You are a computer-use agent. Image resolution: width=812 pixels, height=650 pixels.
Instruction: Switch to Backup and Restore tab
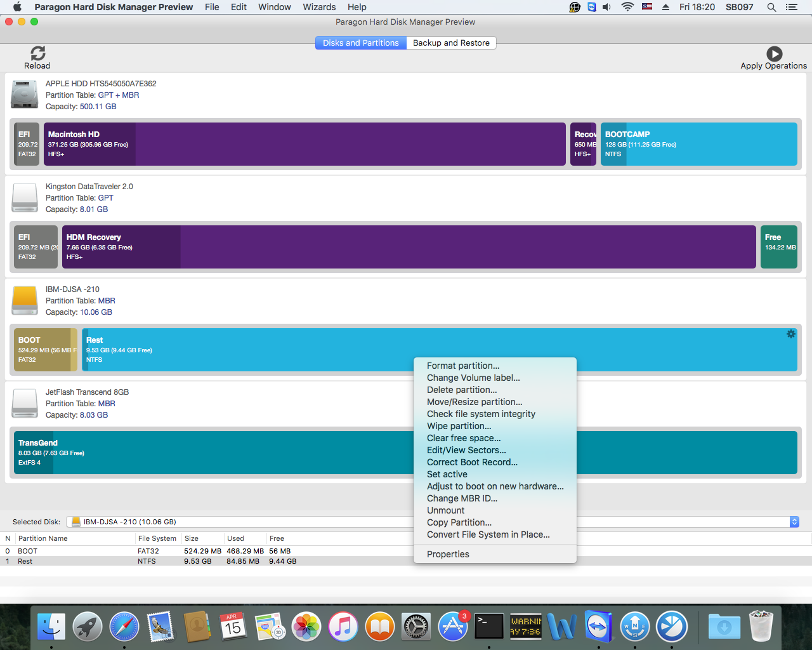[x=451, y=43]
